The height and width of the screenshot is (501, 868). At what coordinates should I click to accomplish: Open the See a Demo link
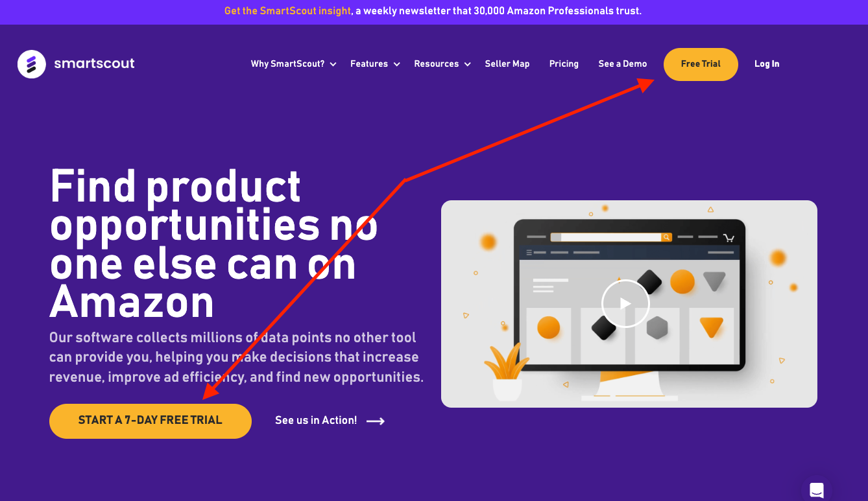click(x=623, y=64)
